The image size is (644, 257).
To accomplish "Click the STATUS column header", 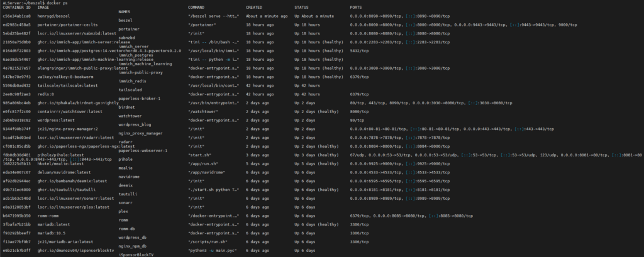I will [303, 8].
